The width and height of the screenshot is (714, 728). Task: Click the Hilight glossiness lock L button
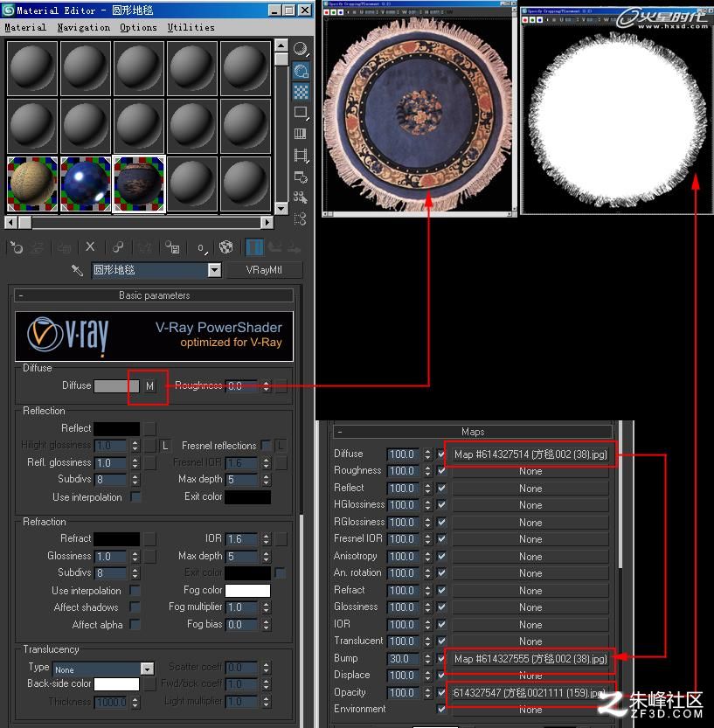pos(165,446)
